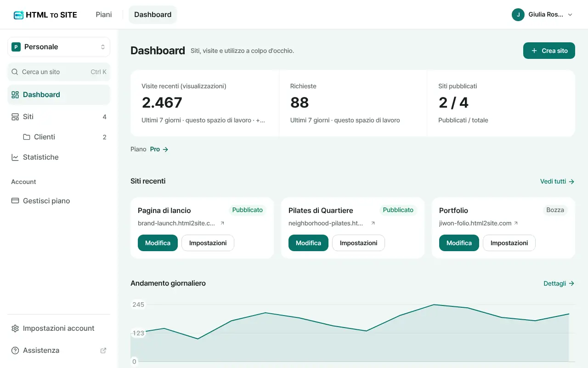
Task: Focus the Cerca un sito search field
Action: point(59,72)
